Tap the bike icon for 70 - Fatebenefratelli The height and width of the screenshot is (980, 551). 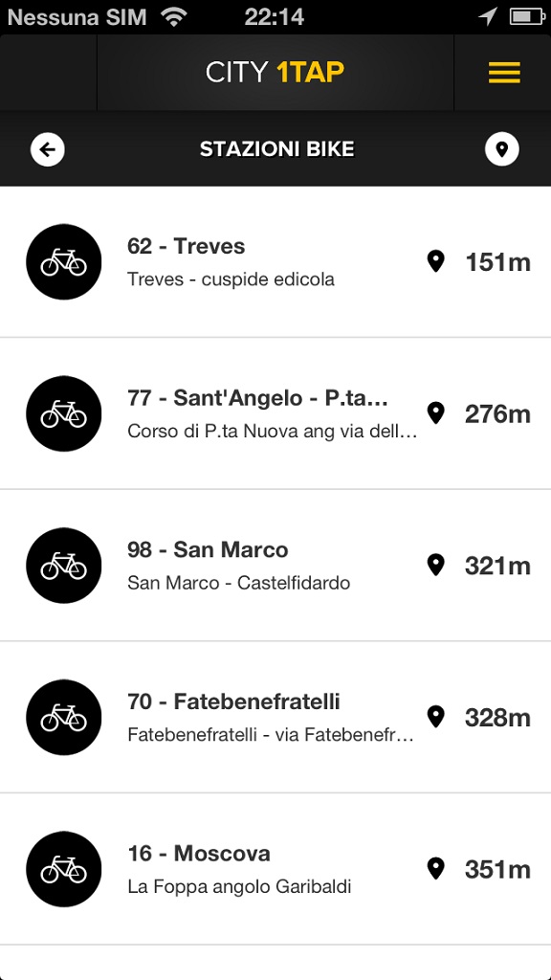point(64,718)
